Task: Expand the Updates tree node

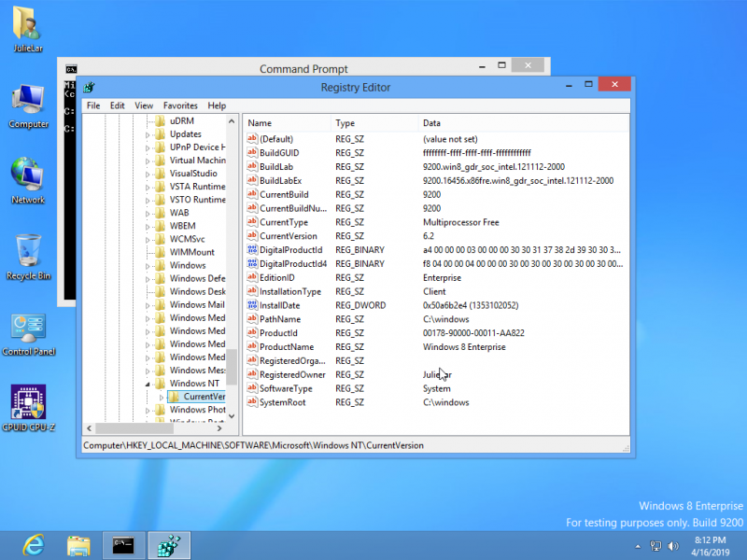Action: 148,134
